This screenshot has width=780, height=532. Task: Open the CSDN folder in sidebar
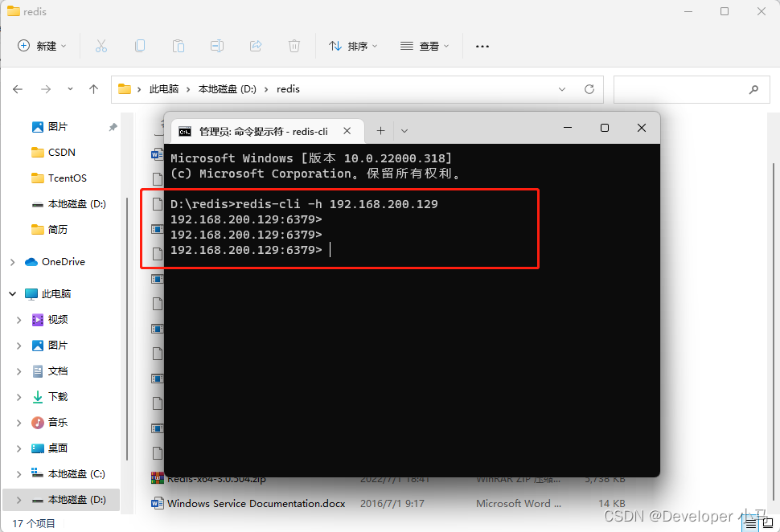pos(61,152)
